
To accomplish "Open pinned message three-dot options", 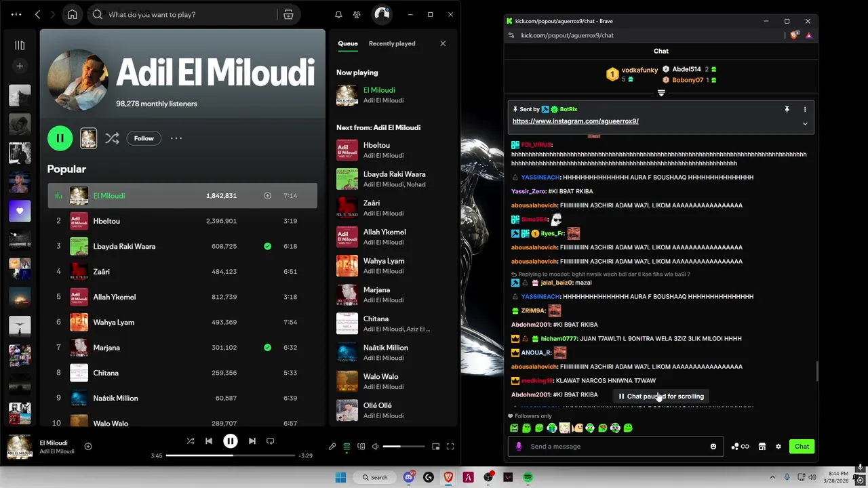I will pyautogui.click(x=805, y=109).
